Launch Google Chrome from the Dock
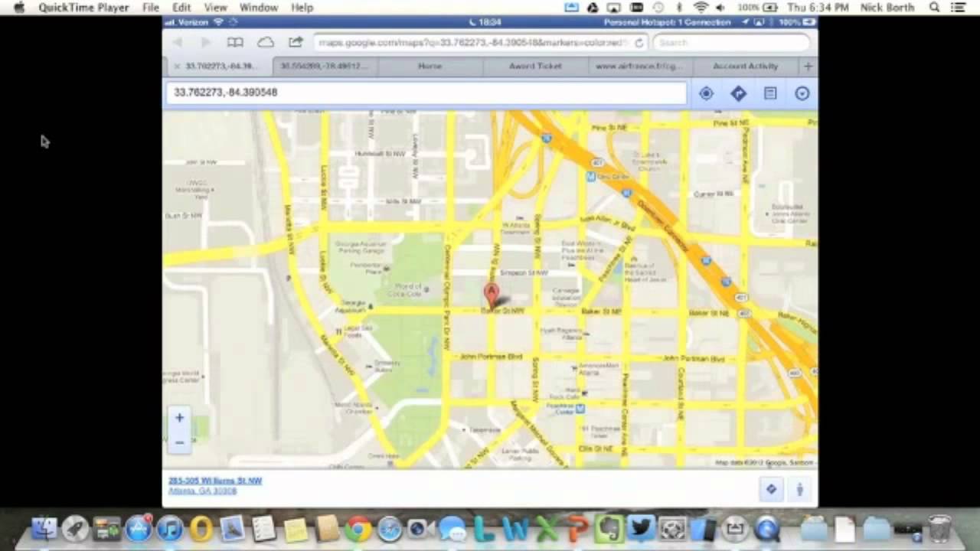 click(x=358, y=529)
